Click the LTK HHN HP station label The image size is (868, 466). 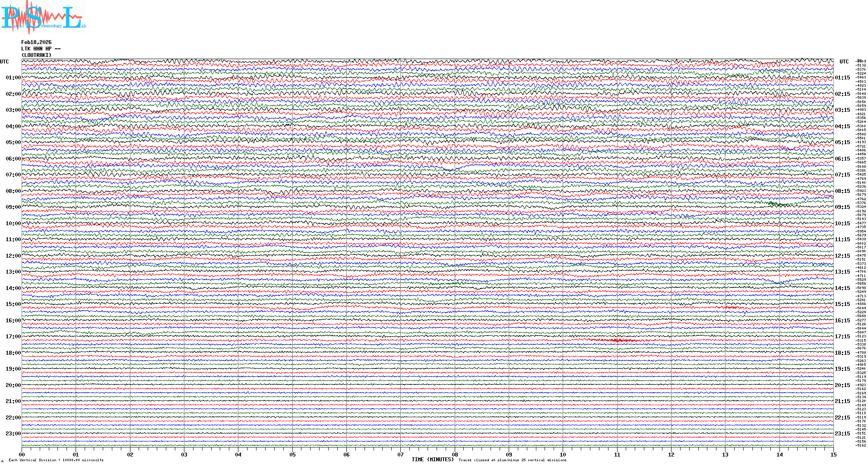[41, 49]
